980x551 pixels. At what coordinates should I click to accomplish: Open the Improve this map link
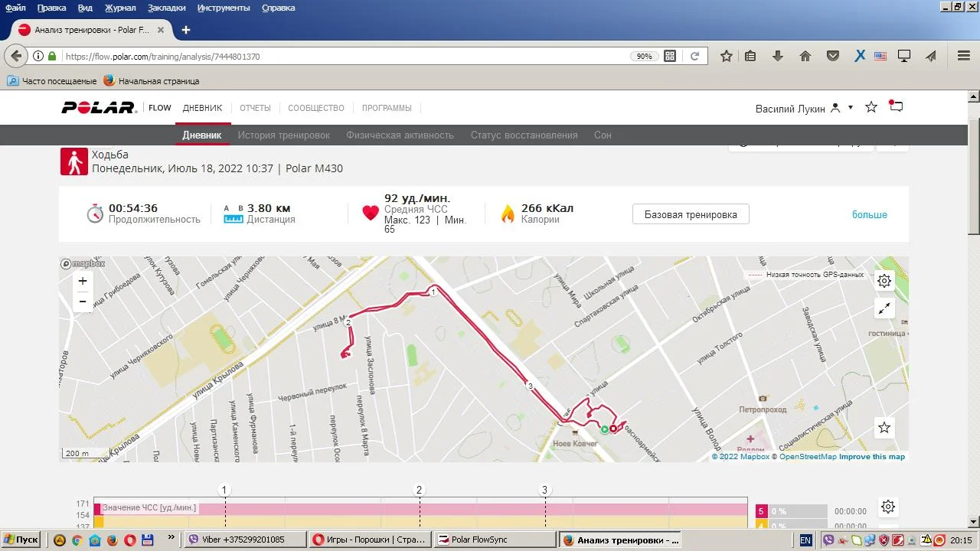coord(872,457)
